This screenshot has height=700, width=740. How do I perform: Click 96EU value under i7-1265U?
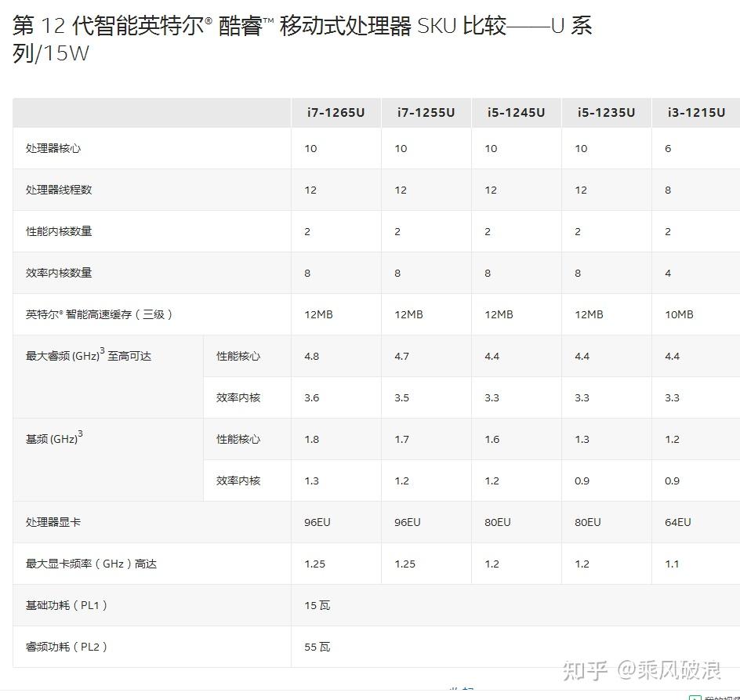[x=317, y=523]
